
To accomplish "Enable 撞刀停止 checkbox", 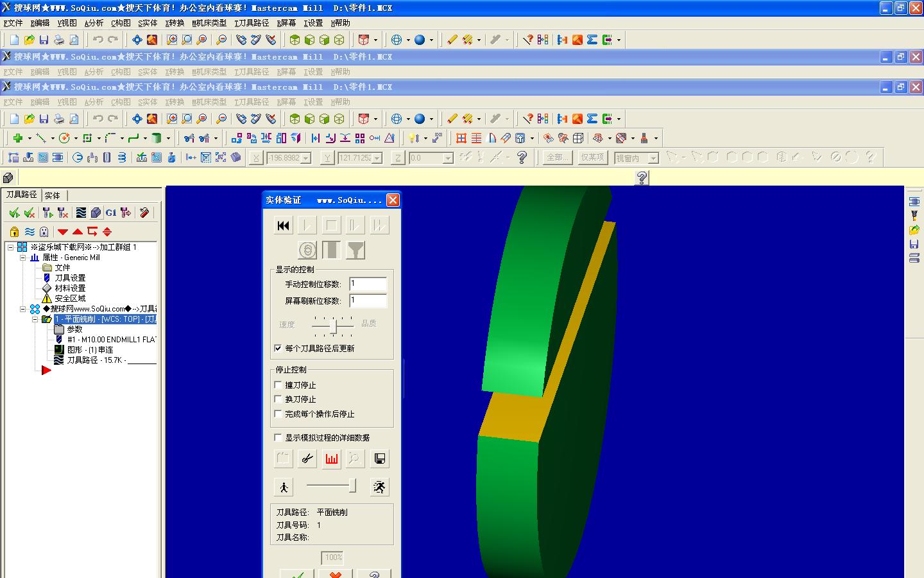I will coord(278,385).
